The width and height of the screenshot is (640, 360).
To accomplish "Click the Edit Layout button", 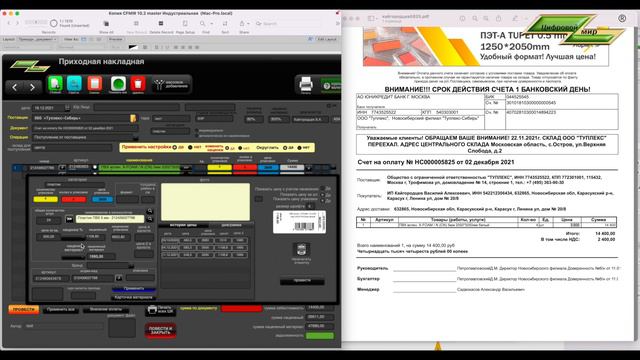I will [x=327, y=39].
